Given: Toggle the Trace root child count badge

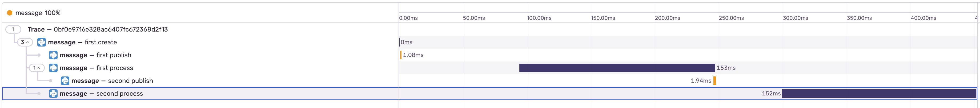Looking at the screenshot, I should pyautogui.click(x=13, y=29).
